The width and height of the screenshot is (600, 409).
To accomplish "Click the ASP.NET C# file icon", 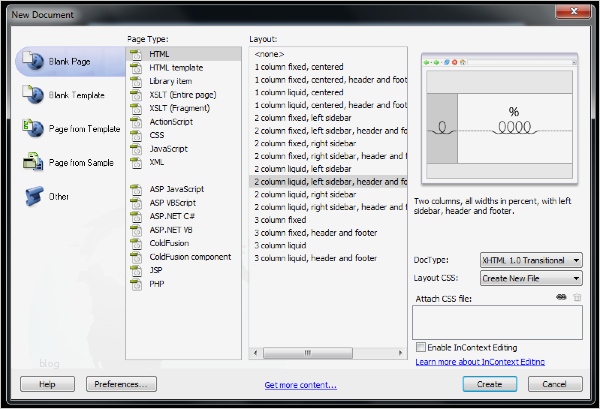I will point(136,217).
